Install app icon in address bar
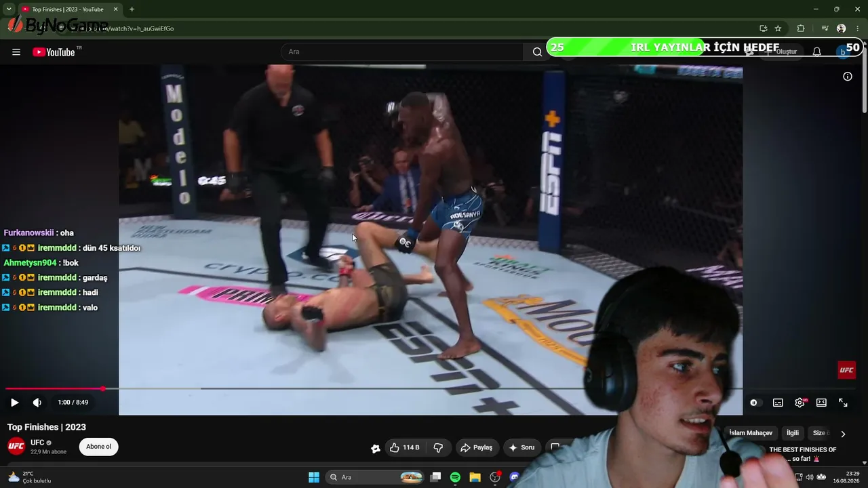Screen dimensions: 868x488 (763, 28)
